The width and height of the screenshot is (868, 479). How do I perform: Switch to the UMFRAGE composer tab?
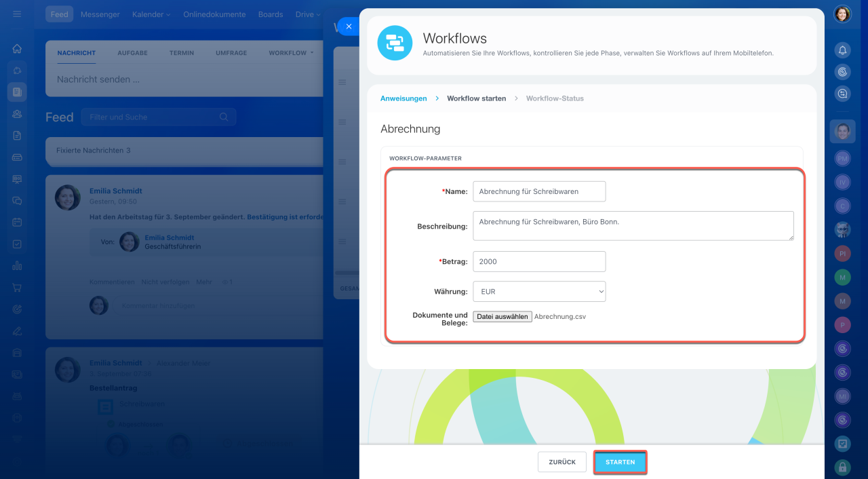point(231,53)
